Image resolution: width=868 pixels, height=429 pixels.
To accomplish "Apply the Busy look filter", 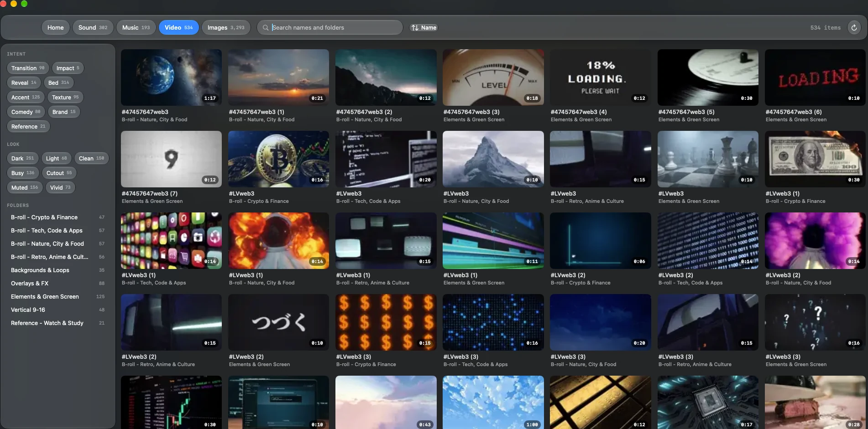I will (x=23, y=173).
